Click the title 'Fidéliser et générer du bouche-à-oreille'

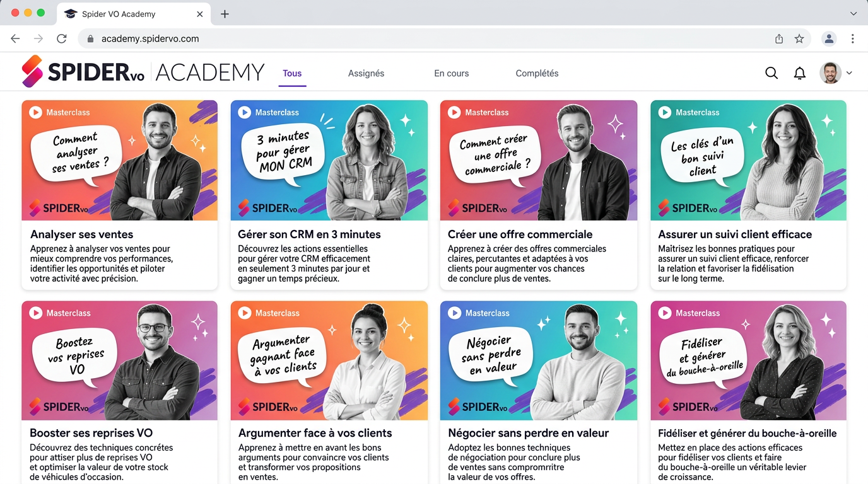click(x=748, y=434)
